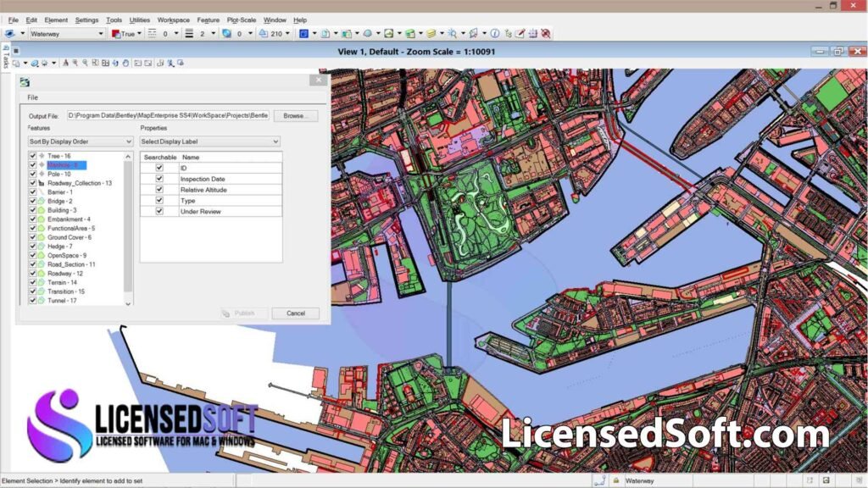This screenshot has height=488, width=868.
Task: Click the Fit View icon
Action: click(x=105, y=63)
